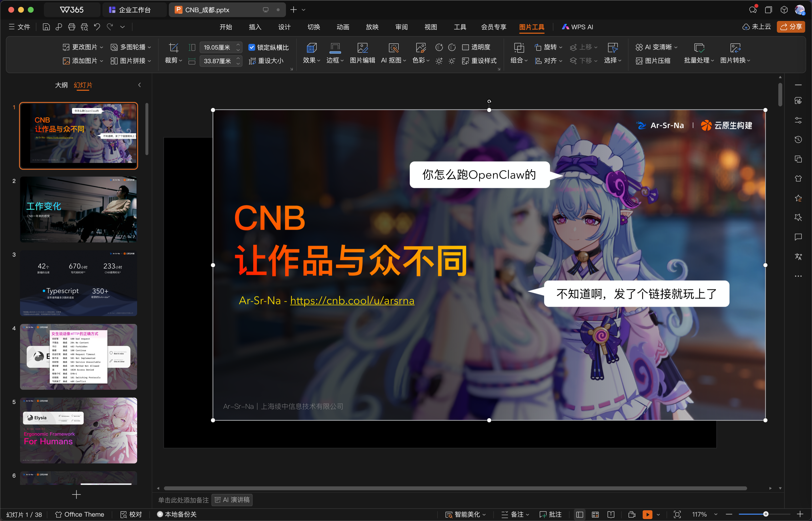Open the 色彩 color tool
The width and height of the screenshot is (812, 521).
coord(421,53)
